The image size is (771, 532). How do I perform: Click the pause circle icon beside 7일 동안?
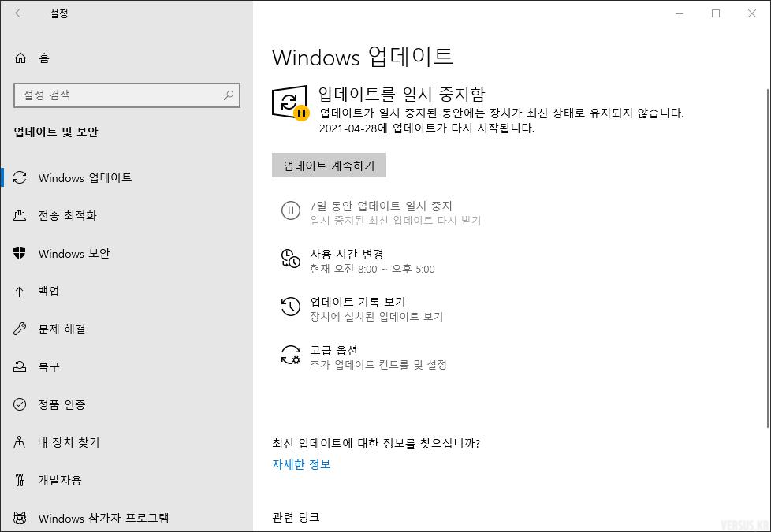click(x=291, y=210)
